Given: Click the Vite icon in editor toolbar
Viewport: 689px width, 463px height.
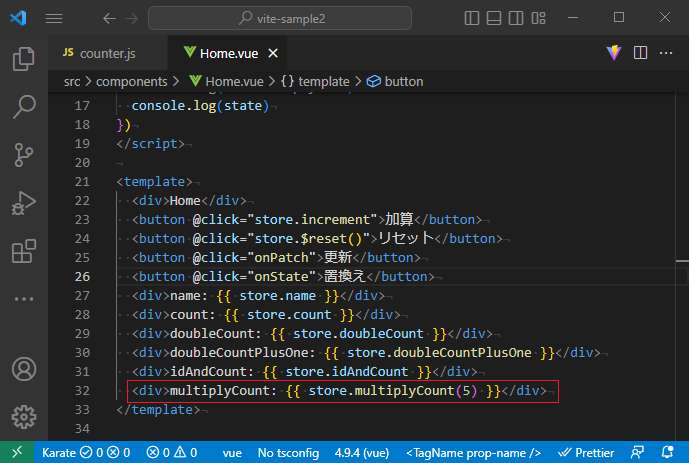Looking at the screenshot, I should point(614,53).
